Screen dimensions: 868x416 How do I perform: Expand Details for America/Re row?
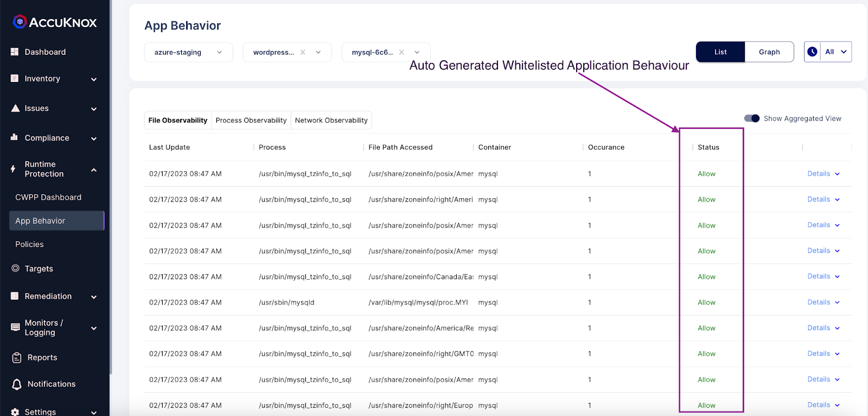[x=824, y=328]
